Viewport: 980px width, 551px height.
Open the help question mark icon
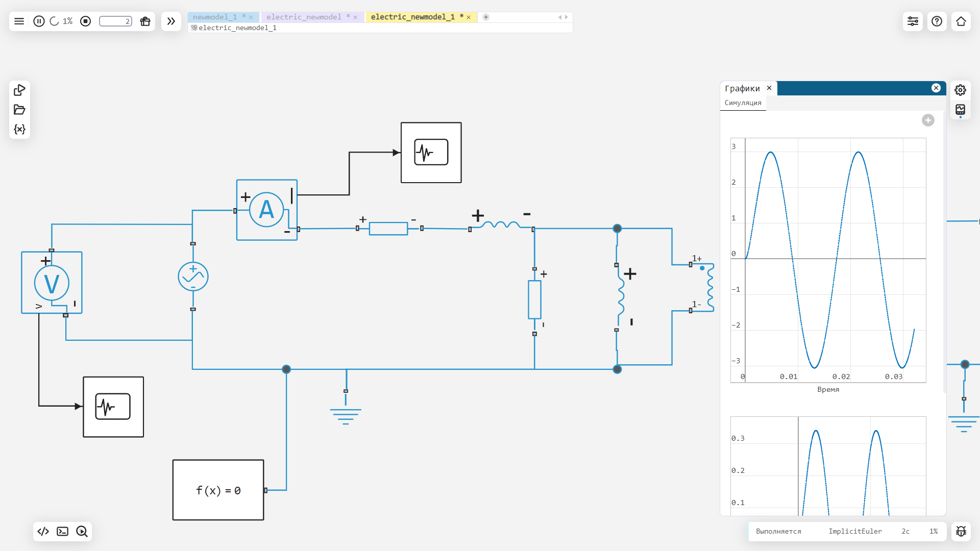[937, 21]
